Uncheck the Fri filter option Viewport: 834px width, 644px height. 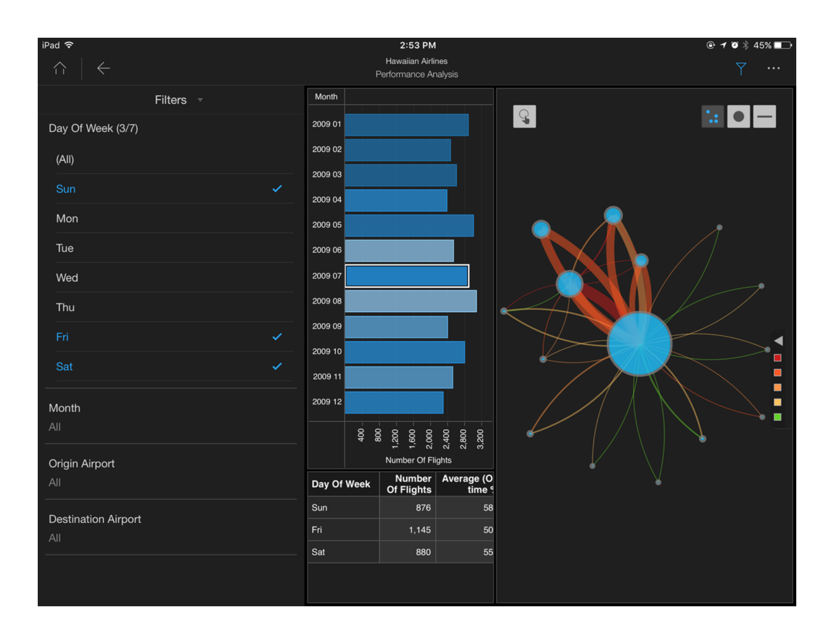click(175, 337)
